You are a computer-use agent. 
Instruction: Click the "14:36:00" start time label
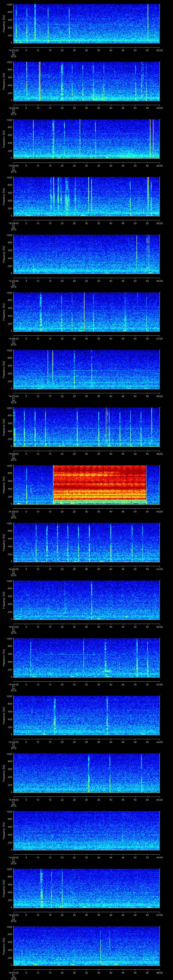[13, 339]
